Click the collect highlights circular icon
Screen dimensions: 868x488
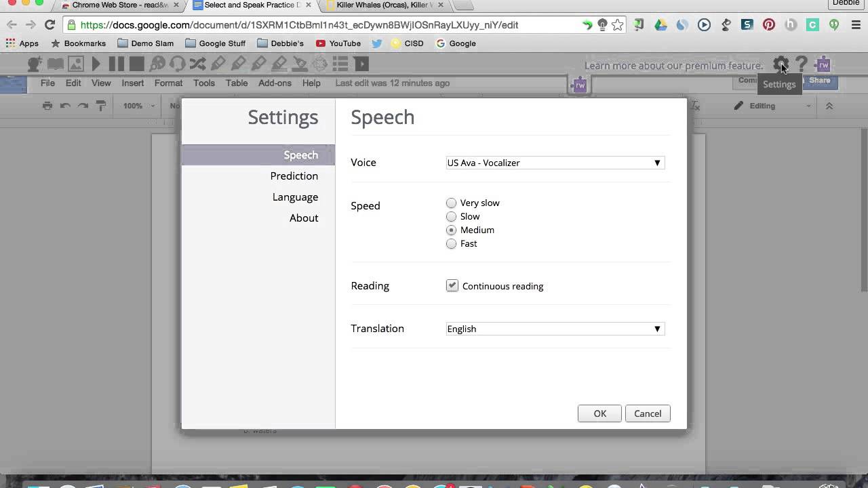coord(320,64)
